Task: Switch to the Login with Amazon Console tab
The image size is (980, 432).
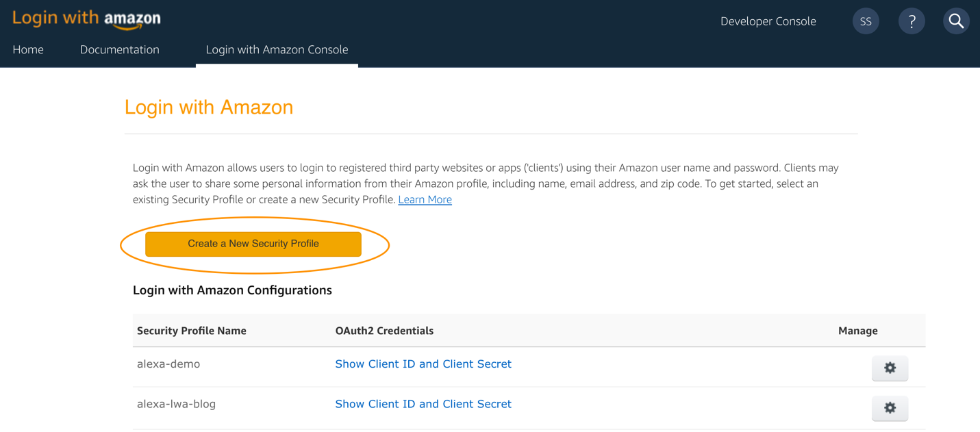Action: (277, 49)
